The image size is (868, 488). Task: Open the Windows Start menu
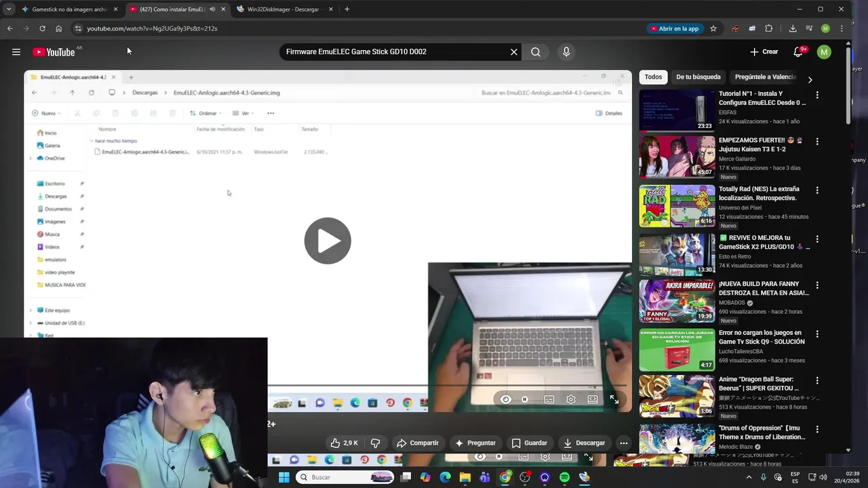pyautogui.click(x=284, y=477)
